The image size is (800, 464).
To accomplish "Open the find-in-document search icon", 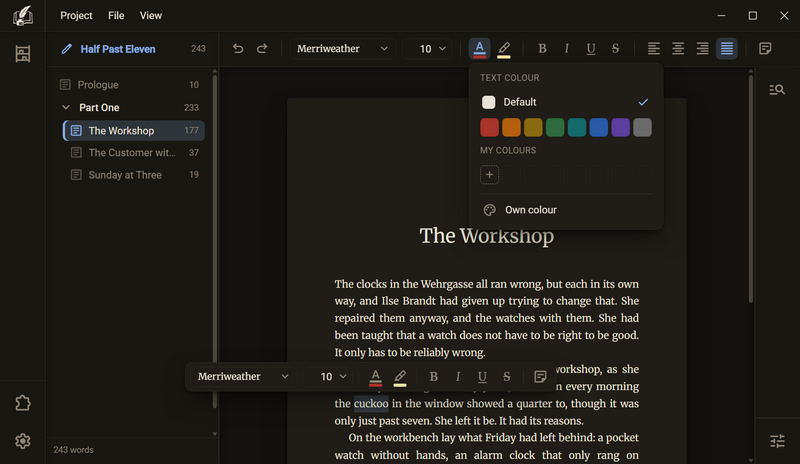I will (x=777, y=90).
